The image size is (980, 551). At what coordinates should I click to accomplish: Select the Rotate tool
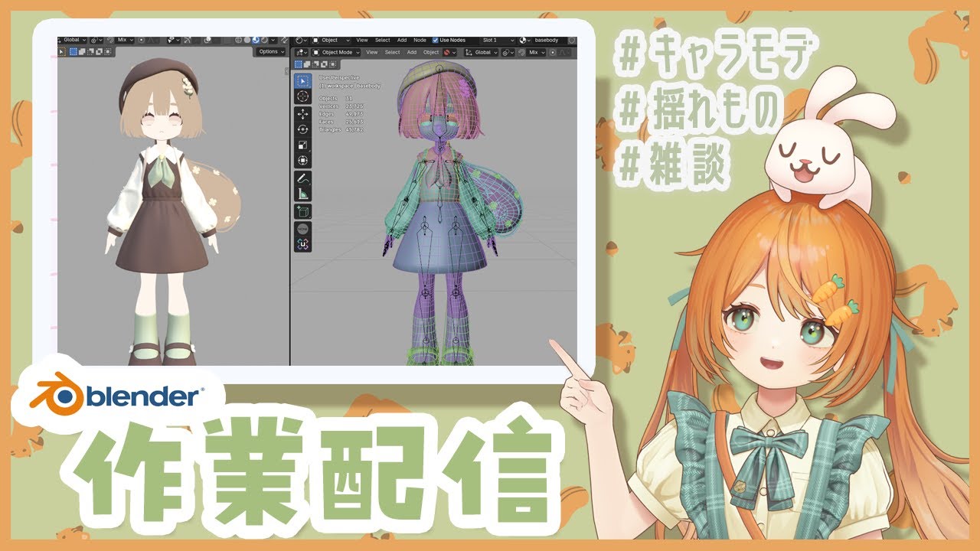click(303, 129)
